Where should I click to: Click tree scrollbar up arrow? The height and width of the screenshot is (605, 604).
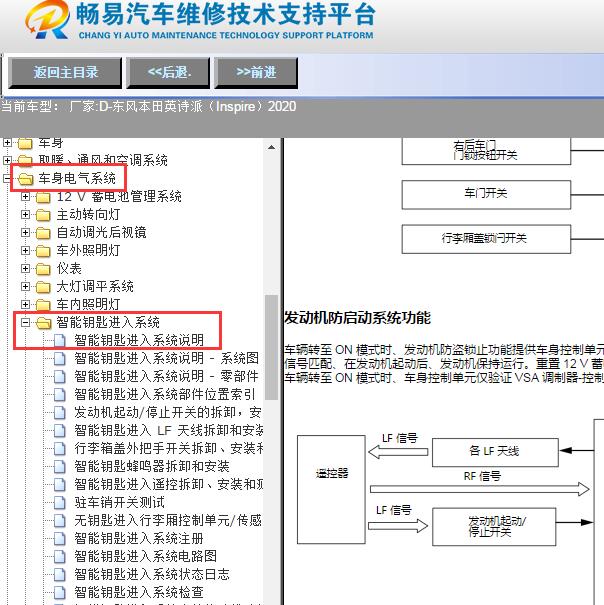(x=271, y=147)
